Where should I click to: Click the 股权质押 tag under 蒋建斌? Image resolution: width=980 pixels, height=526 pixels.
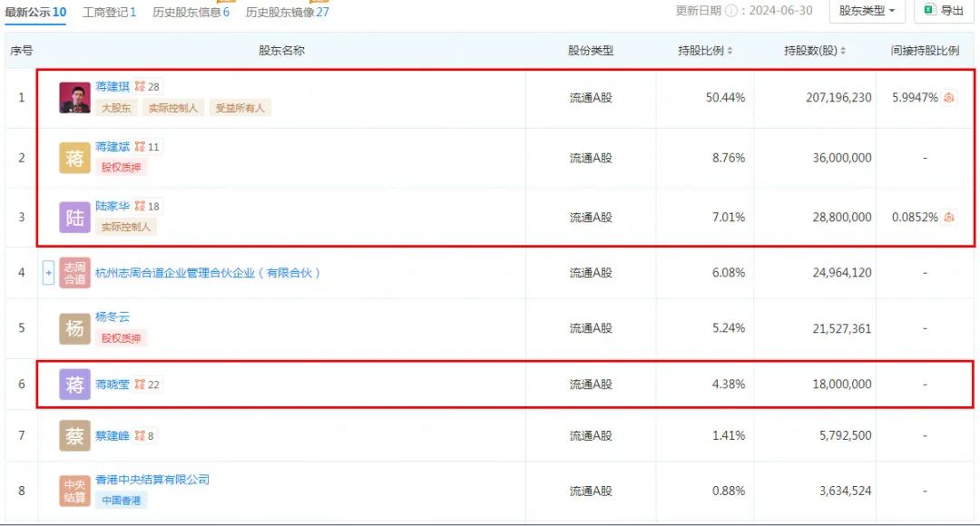click(121, 167)
